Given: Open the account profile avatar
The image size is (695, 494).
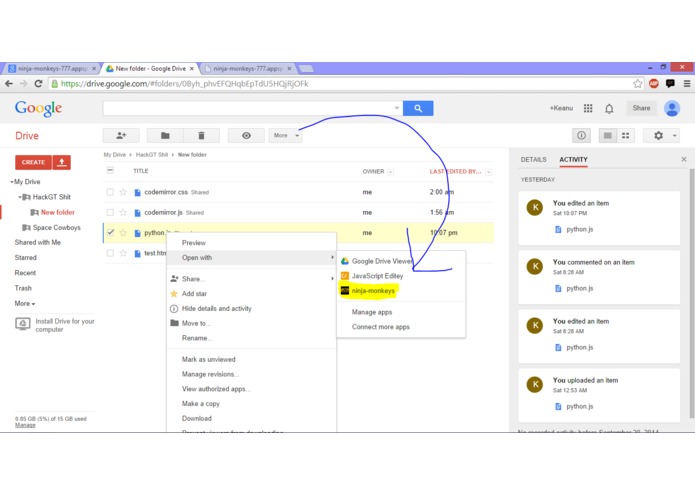Looking at the screenshot, I should [x=672, y=108].
